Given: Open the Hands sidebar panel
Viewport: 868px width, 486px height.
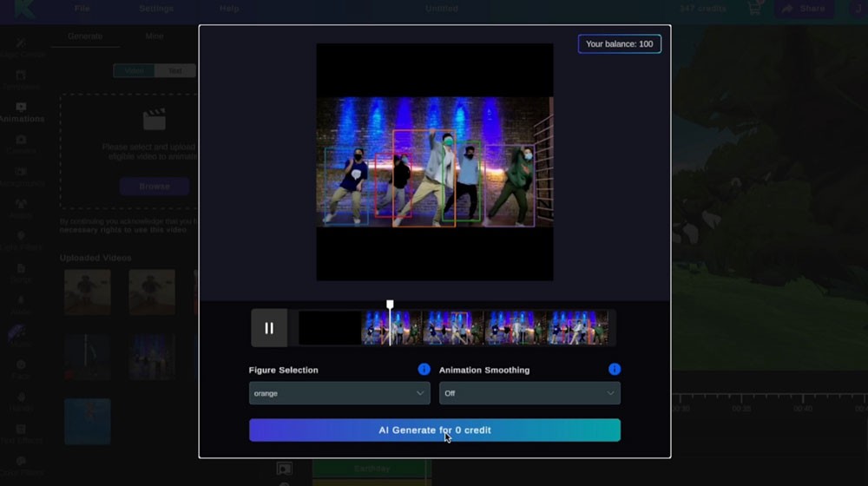Looking at the screenshot, I should (x=21, y=403).
